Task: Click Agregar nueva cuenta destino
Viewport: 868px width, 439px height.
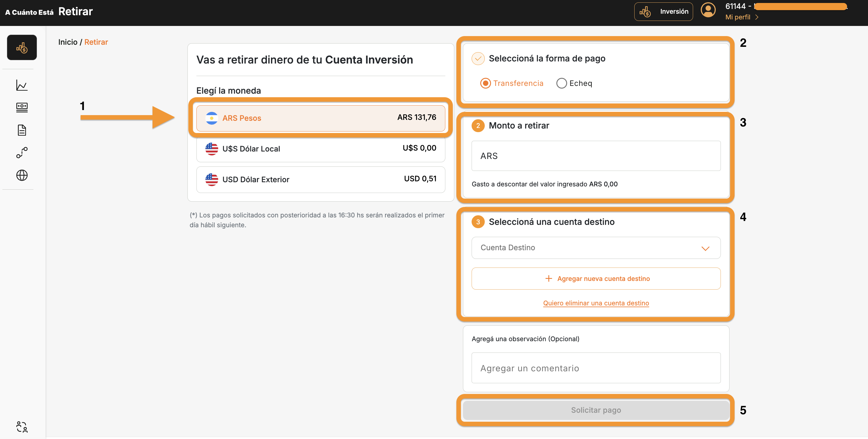Action: tap(596, 279)
